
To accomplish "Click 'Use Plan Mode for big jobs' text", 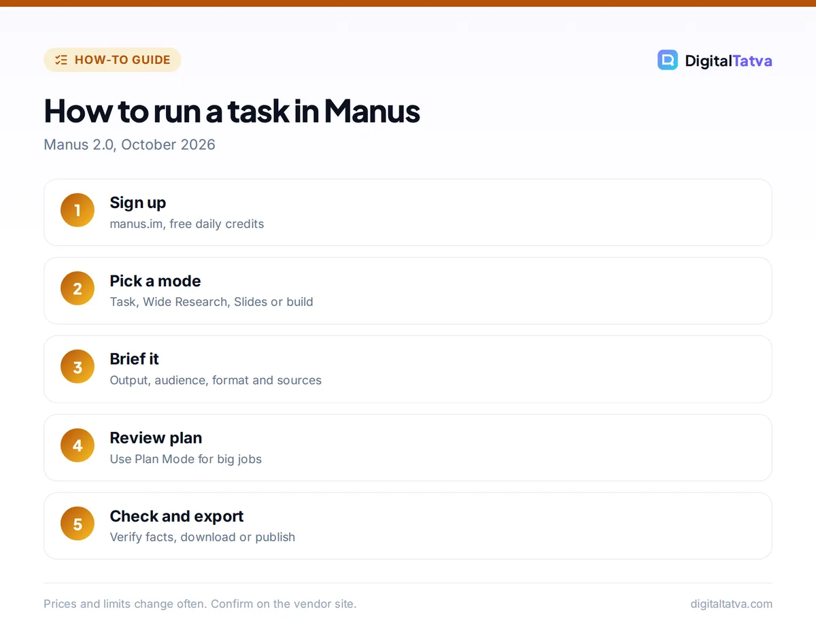I will [x=186, y=459].
